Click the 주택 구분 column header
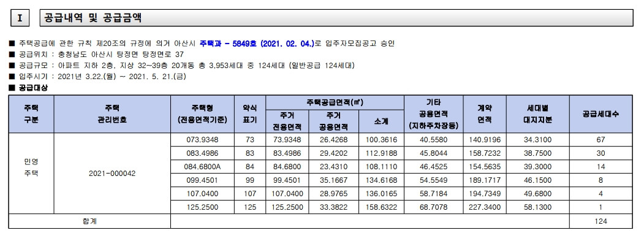This screenshot has height=233, width=644. [31, 114]
